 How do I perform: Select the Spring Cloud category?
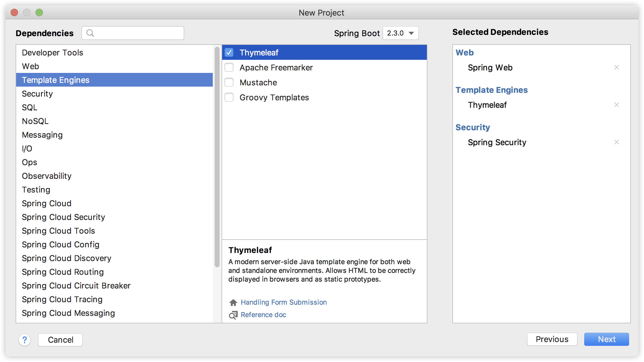tap(46, 203)
